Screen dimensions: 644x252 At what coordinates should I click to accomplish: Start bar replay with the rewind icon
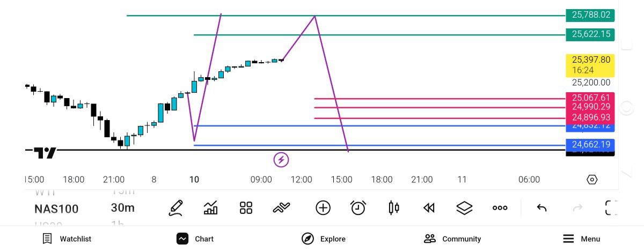429,207
